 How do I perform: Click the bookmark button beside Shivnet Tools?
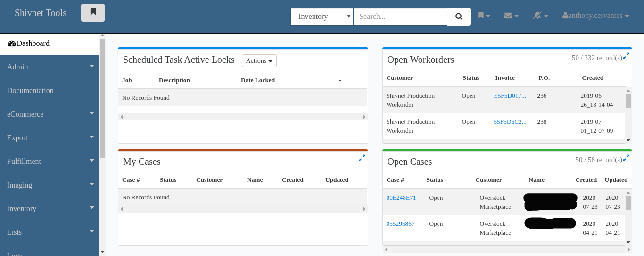click(93, 13)
